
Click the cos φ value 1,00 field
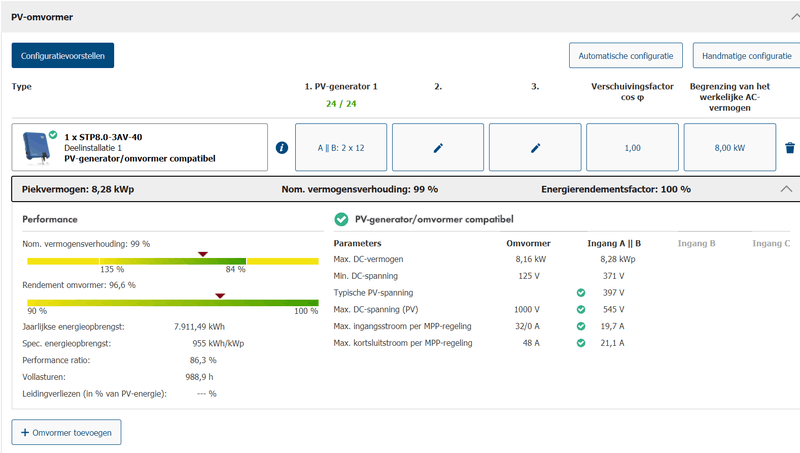632,148
